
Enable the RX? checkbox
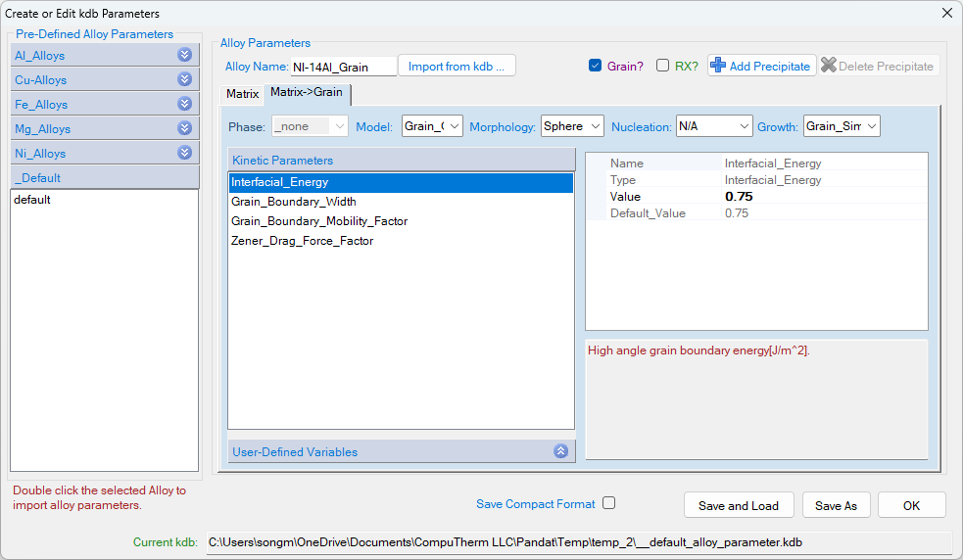[663, 66]
